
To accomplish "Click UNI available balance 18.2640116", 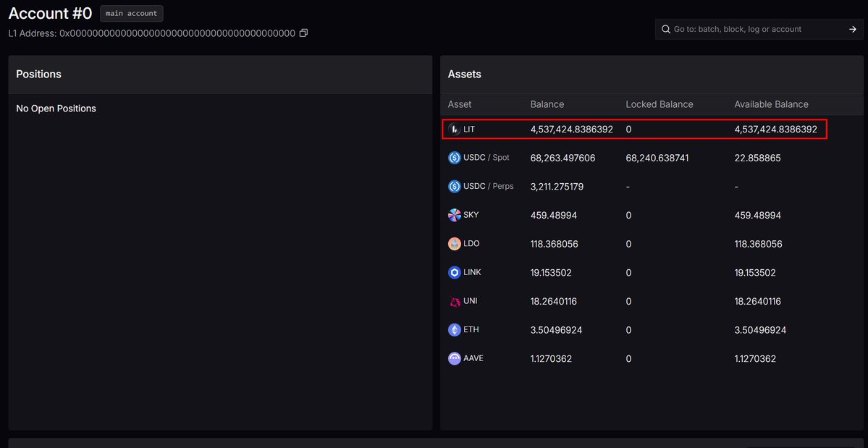I will click(759, 301).
